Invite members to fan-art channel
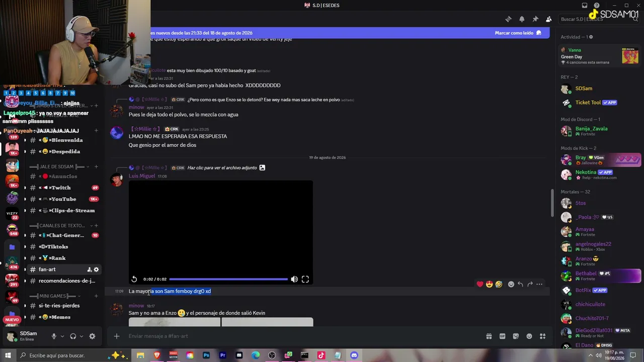644x362 pixels. tap(89, 269)
